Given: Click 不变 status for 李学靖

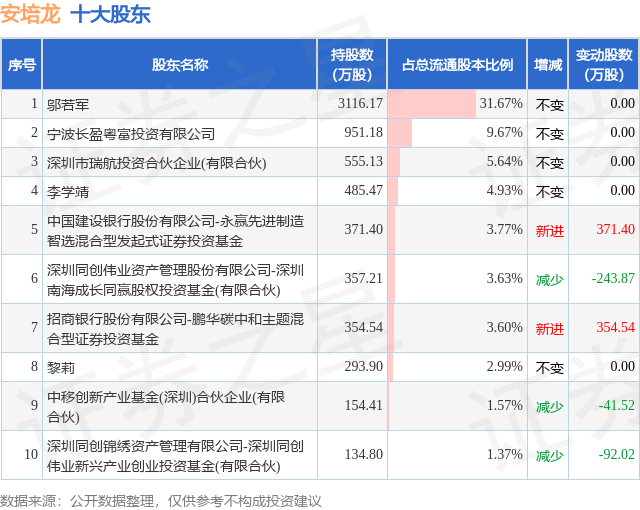Looking at the screenshot, I should 549,192.
